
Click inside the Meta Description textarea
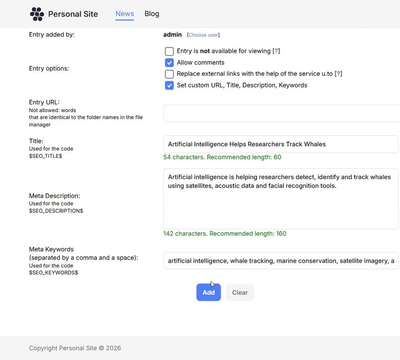(281, 199)
